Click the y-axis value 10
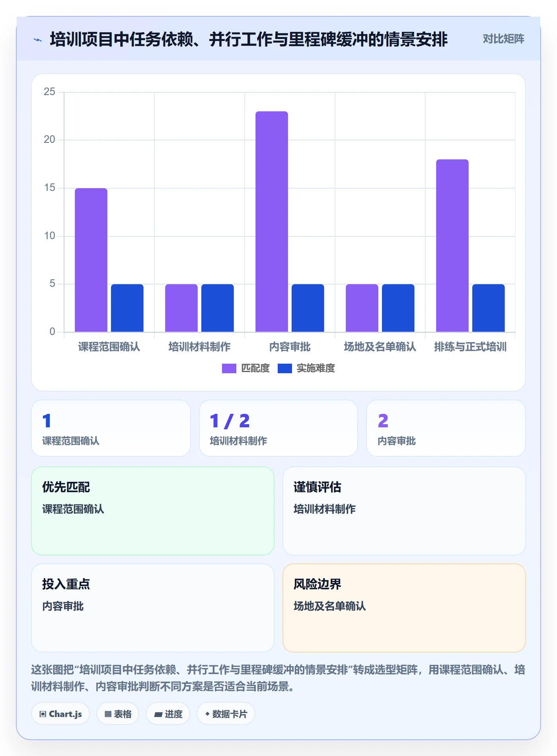557x756 pixels. coord(49,236)
